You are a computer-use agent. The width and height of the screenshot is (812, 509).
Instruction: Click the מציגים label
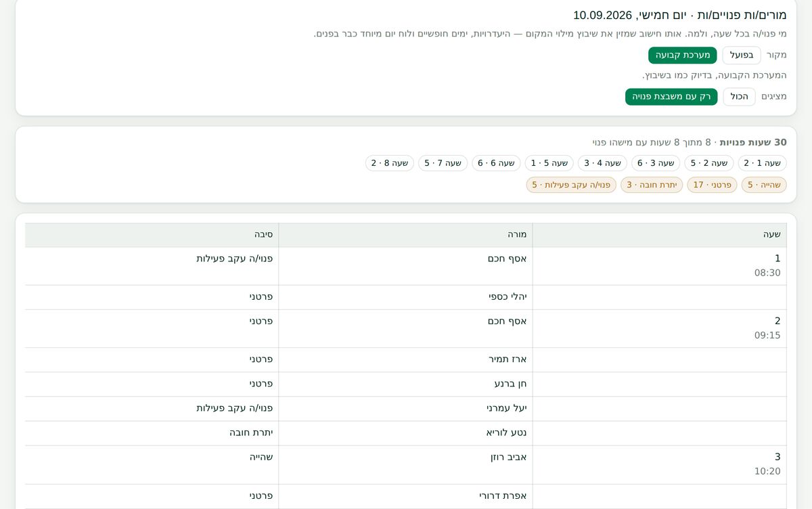[774, 97]
